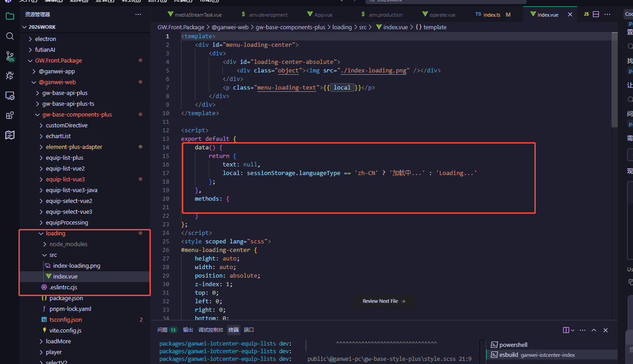Open index-loading.png in the file tree
The height and width of the screenshot is (364, 633).
(77, 265)
